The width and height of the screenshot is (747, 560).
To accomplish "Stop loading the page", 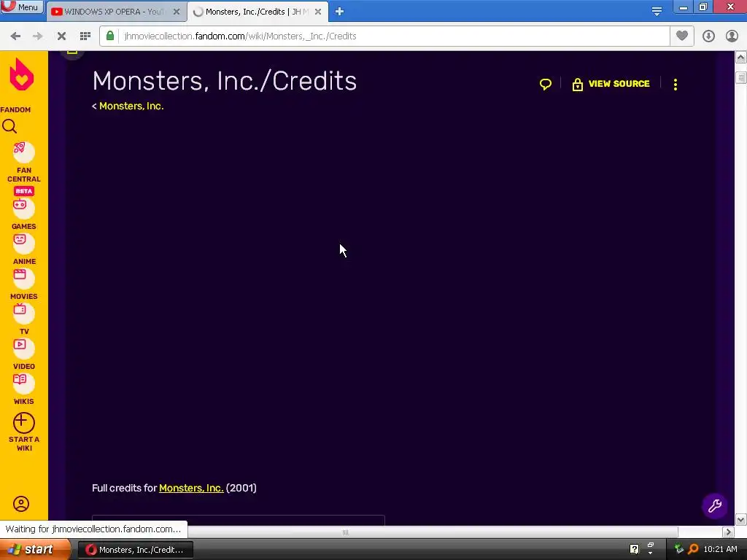I will coord(61,36).
